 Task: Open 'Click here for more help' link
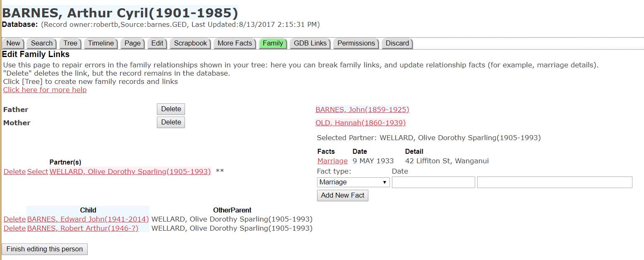[45, 90]
